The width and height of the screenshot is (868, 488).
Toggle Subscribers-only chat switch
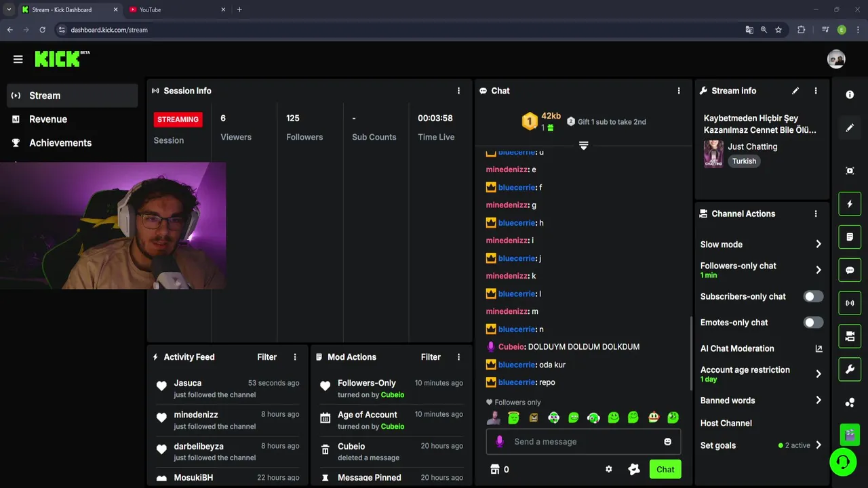pyautogui.click(x=813, y=296)
